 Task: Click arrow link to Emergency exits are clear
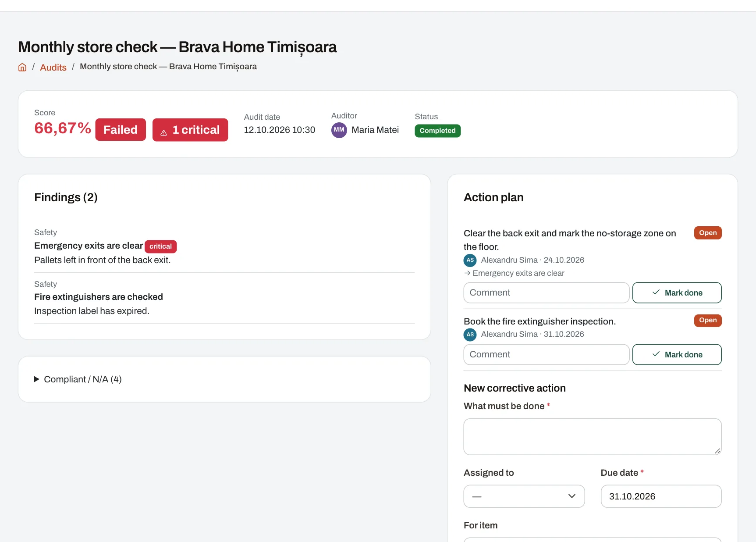514,273
